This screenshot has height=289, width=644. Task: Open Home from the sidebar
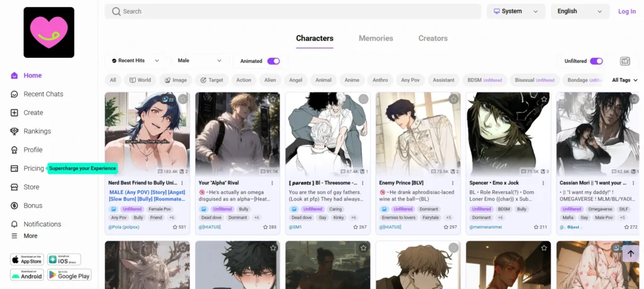26,75
